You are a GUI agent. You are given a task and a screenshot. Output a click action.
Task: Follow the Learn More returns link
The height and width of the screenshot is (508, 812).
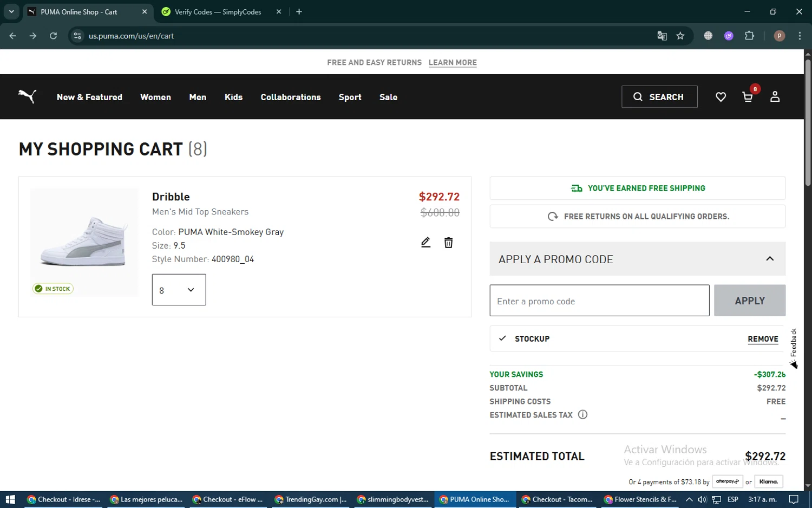point(453,63)
